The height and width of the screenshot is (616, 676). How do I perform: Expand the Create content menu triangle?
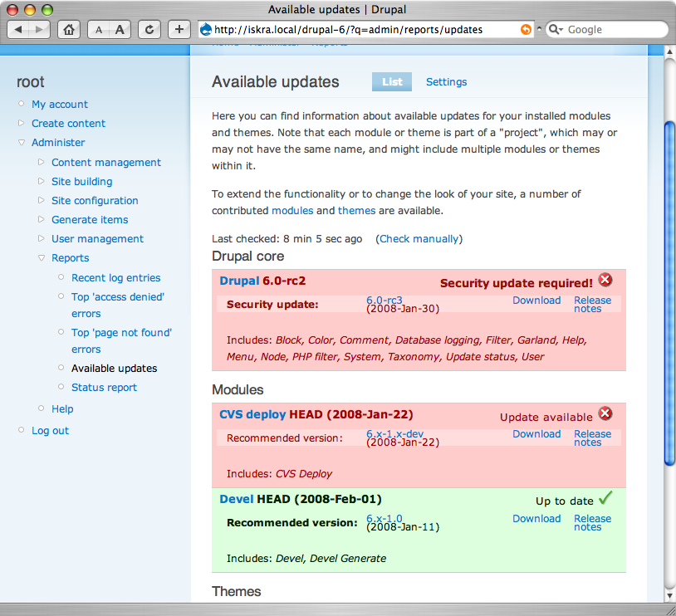[21, 124]
